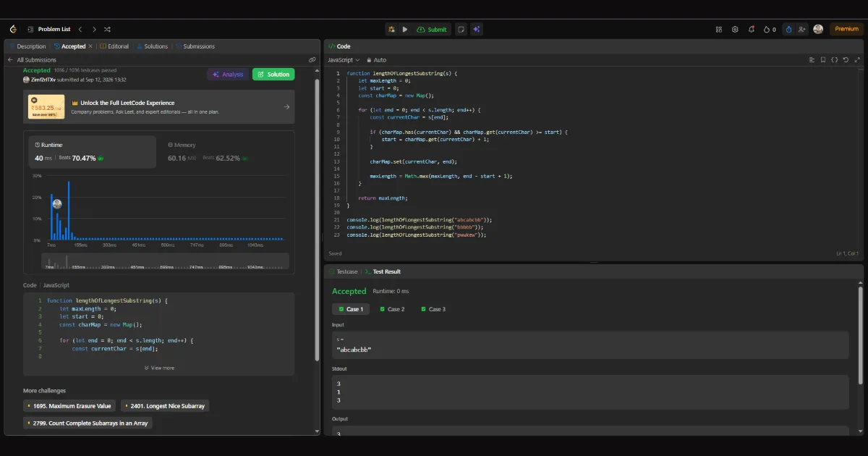Click the curly braces icon in editor
This screenshot has width=868, height=456.
[835, 60]
